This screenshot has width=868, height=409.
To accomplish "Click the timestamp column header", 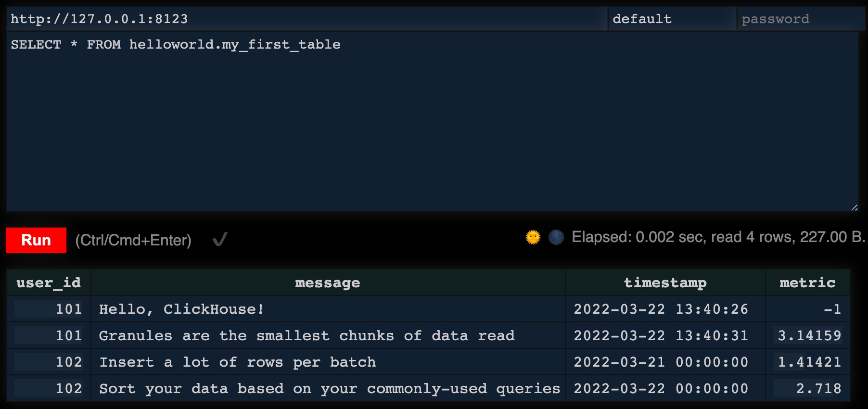I will coord(665,282).
